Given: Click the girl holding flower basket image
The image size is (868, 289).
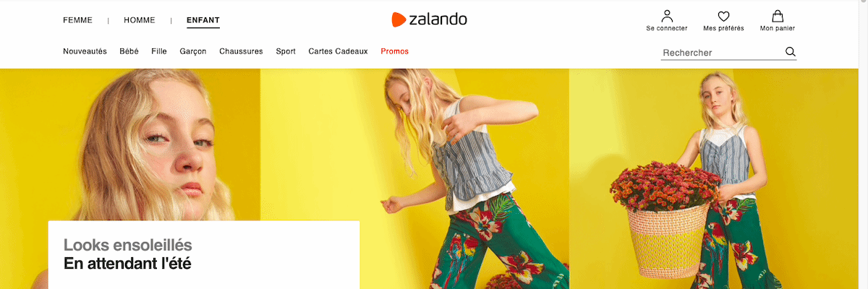Looking at the screenshot, I should tap(718, 178).
